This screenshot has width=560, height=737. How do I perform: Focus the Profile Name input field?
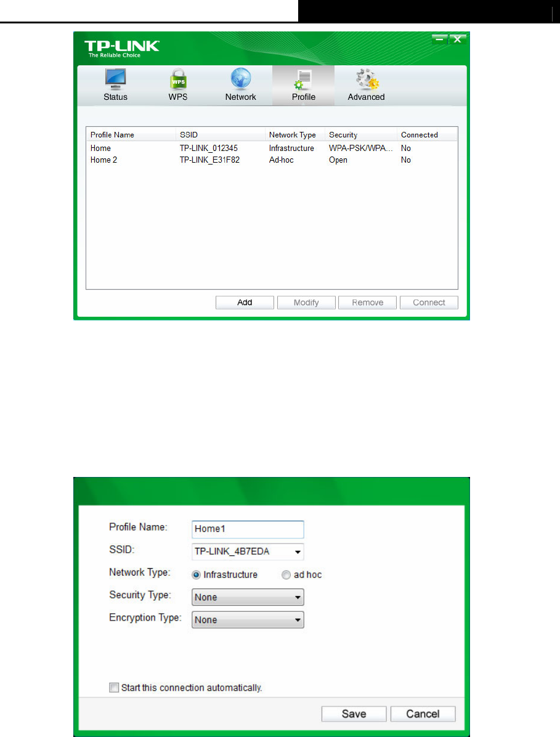(x=248, y=529)
